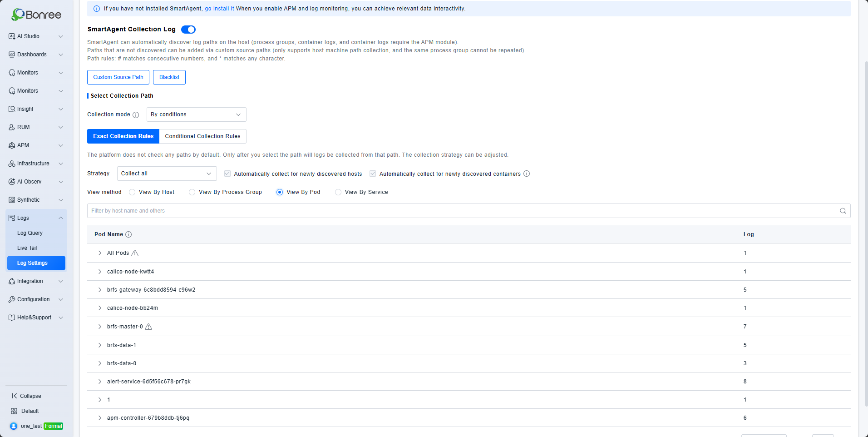Click the info icon in the top banner
Viewport: 868px width, 437px height.
click(x=97, y=9)
